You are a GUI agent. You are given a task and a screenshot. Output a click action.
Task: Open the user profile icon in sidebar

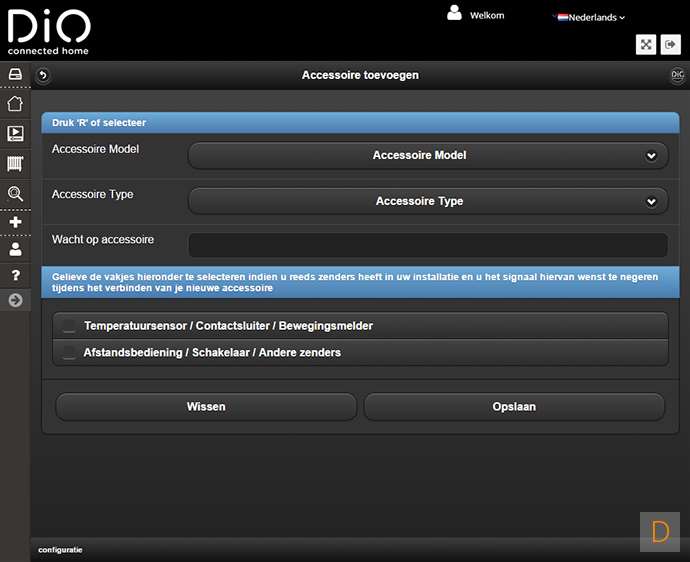[x=15, y=249]
